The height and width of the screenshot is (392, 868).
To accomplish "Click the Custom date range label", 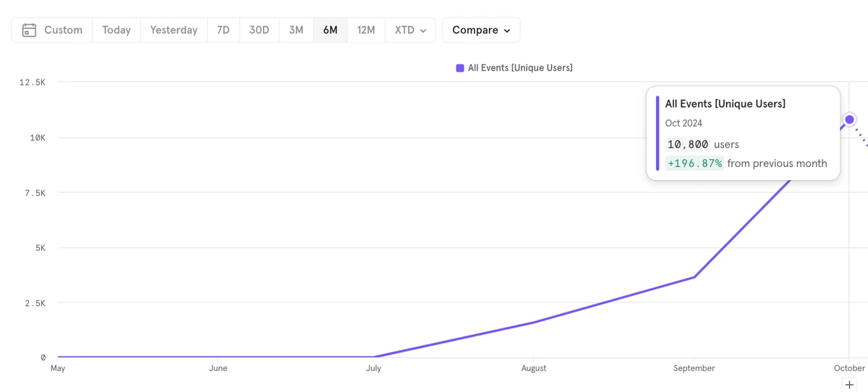I will click(x=63, y=30).
